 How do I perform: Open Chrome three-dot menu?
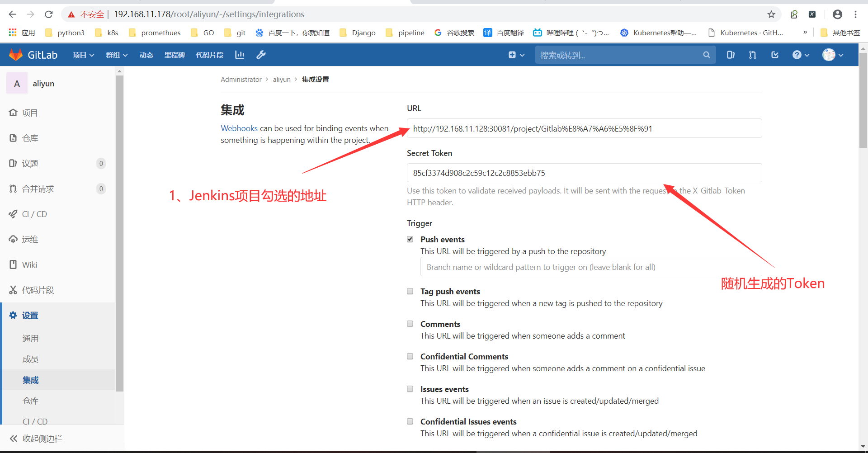(856, 14)
